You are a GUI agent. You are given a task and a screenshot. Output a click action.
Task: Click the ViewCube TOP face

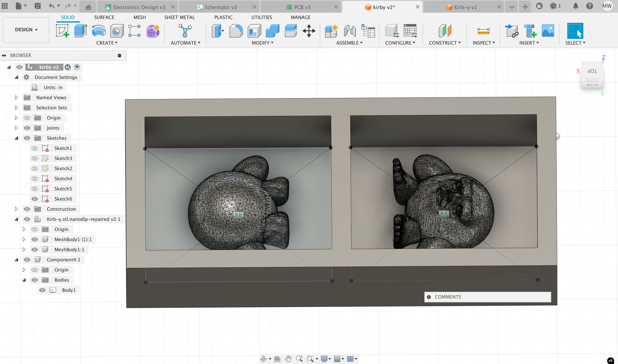592,71
